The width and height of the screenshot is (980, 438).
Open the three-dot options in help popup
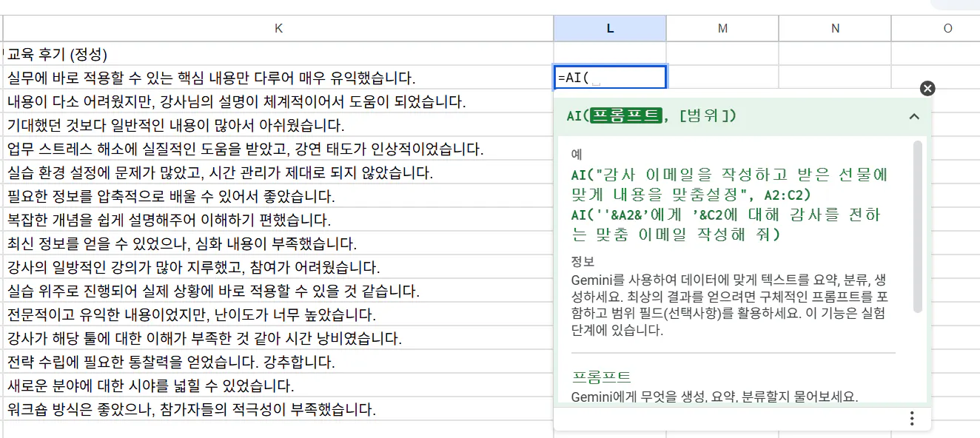(x=912, y=419)
